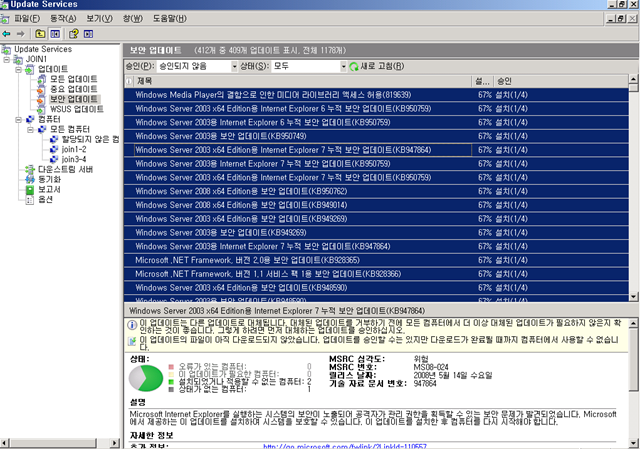Sort by the 승인 column header
Image resolution: width=640 pixels, height=449 pixels.
[x=561, y=81]
